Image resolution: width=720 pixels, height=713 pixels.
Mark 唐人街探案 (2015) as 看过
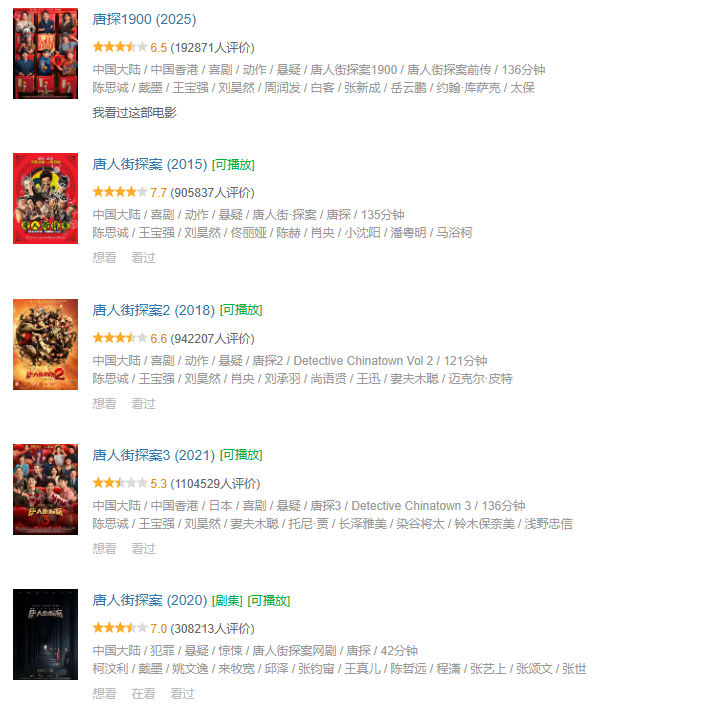143,258
